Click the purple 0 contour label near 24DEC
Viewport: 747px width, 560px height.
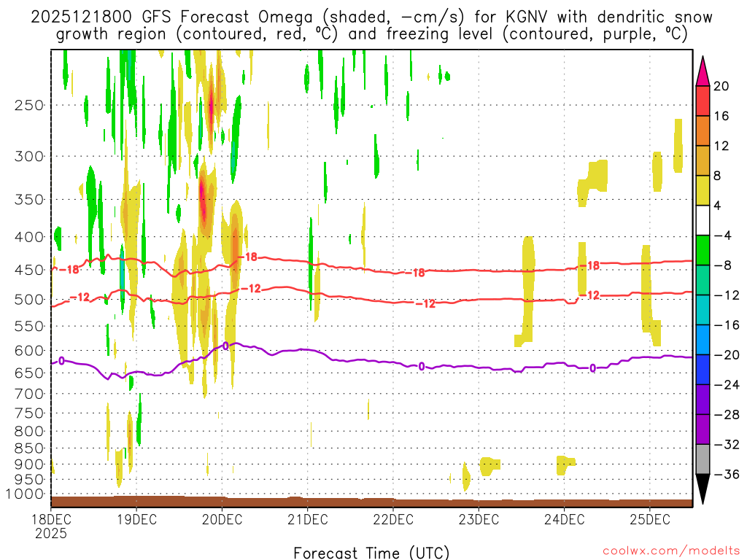pyautogui.click(x=592, y=368)
